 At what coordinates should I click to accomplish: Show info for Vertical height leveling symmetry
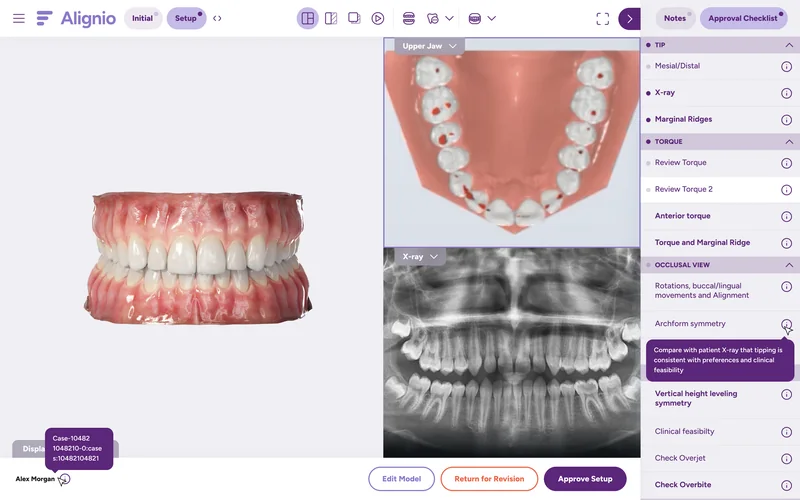coord(786,394)
